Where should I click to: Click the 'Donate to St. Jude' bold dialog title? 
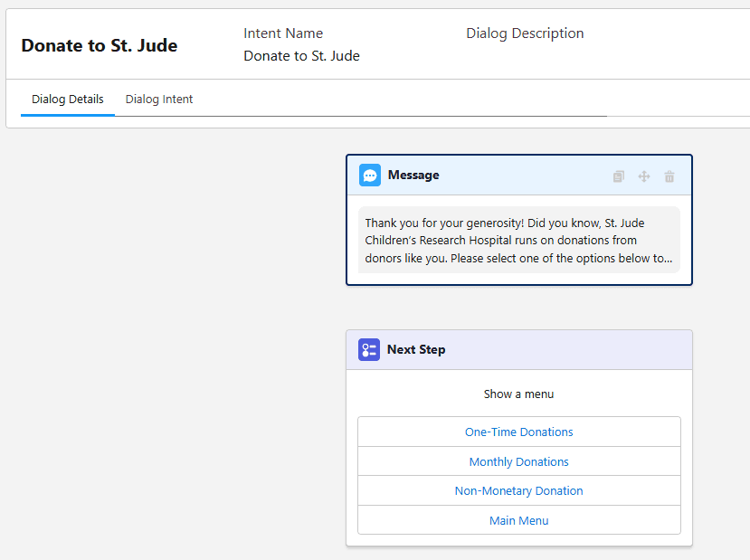tap(100, 45)
